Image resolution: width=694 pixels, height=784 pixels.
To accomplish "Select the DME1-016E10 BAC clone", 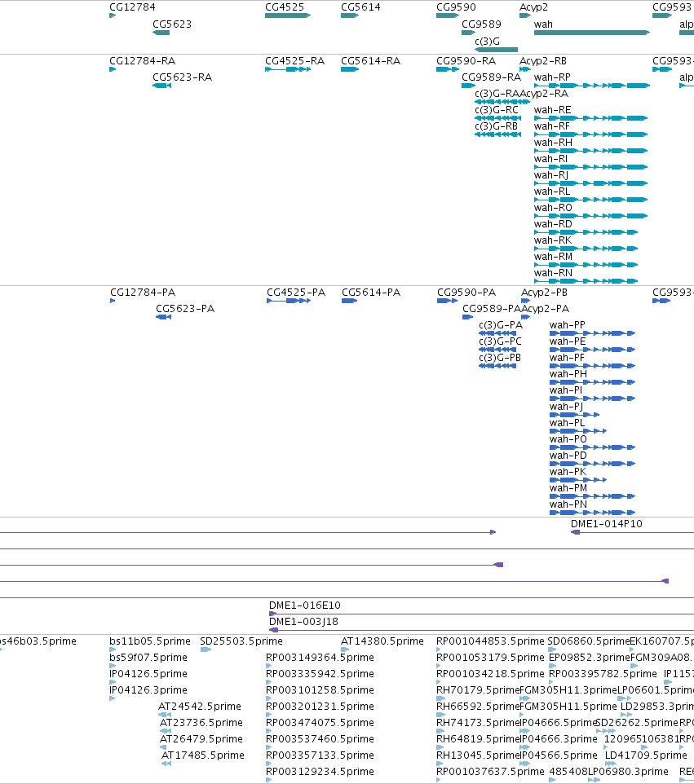I will (481, 614).
